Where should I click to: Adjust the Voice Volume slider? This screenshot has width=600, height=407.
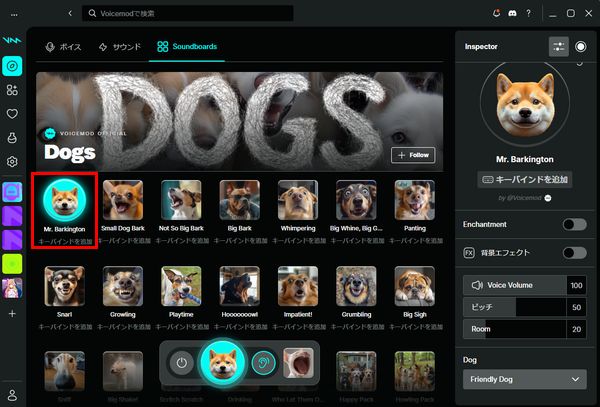tap(515, 285)
